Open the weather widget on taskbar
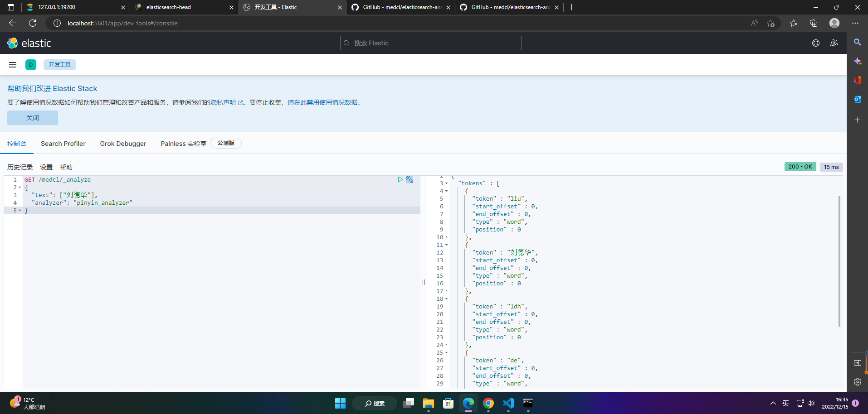Image resolution: width=868 pixels, height=414 pixels. click(28, 403)
